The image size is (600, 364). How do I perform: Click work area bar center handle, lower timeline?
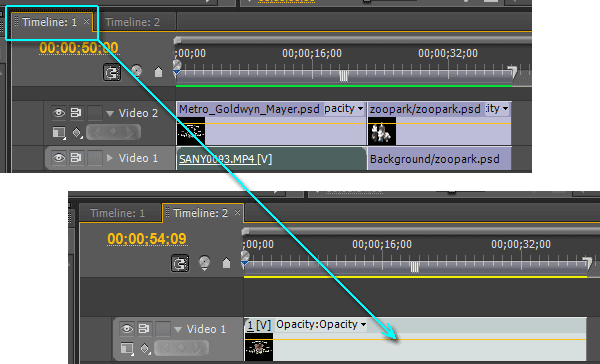[415, 267]
